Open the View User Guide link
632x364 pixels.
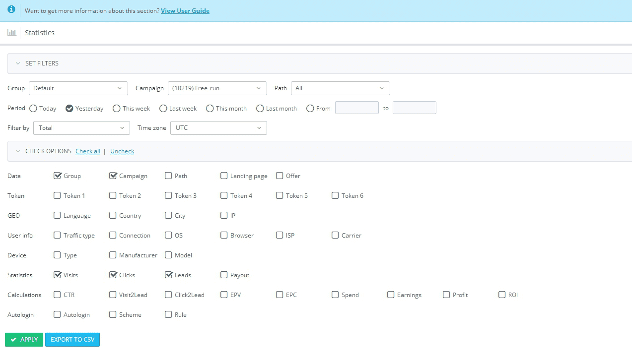pyautogui.click(x=185, y=11)
